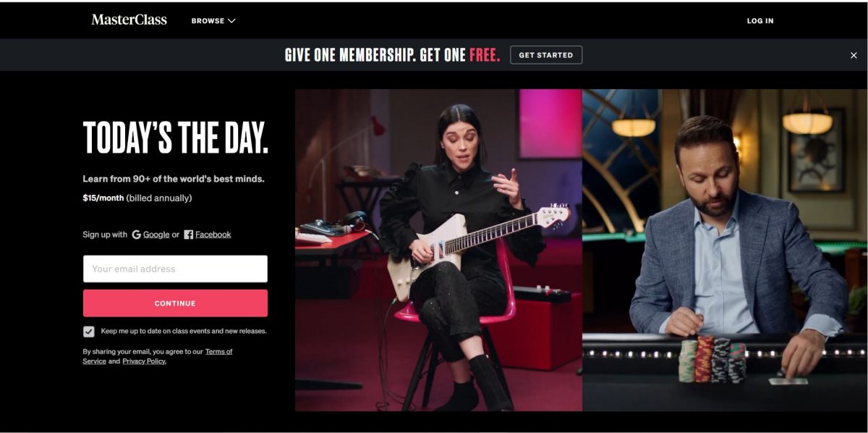Expand the BROWSE menu
This screenshot has width=868, height=433.
point(213,21)
